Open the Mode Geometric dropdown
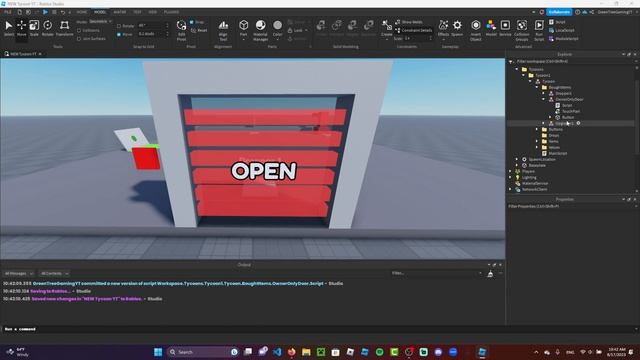640x360 pixels. click(100, 21)
